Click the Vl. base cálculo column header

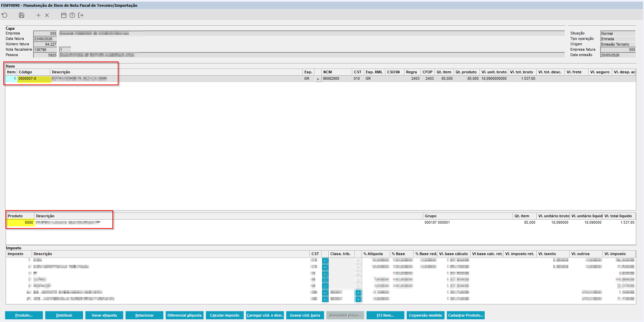tap(454, 254)
